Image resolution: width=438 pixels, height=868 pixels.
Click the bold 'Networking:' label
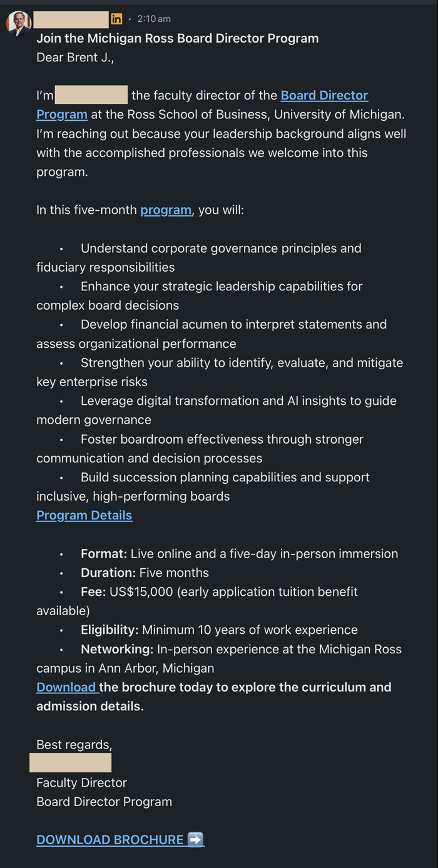coord(117,649)
